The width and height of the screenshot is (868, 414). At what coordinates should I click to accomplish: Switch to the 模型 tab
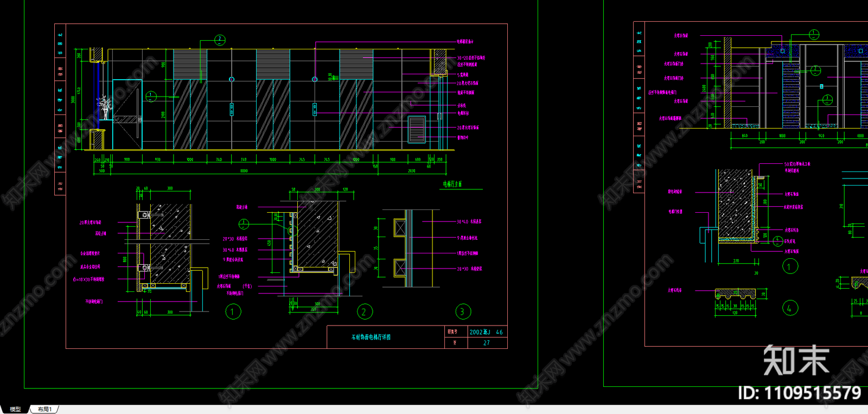15,409
